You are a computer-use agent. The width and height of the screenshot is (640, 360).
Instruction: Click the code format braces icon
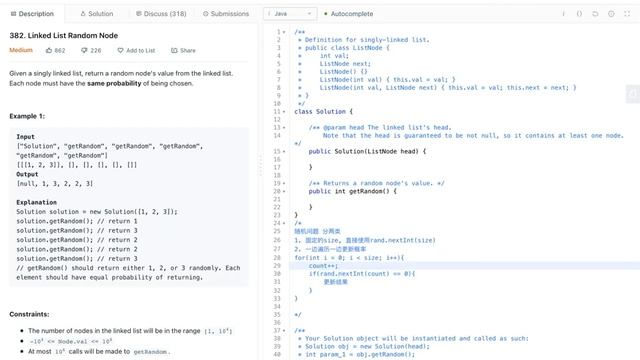(x=579, y=14)
